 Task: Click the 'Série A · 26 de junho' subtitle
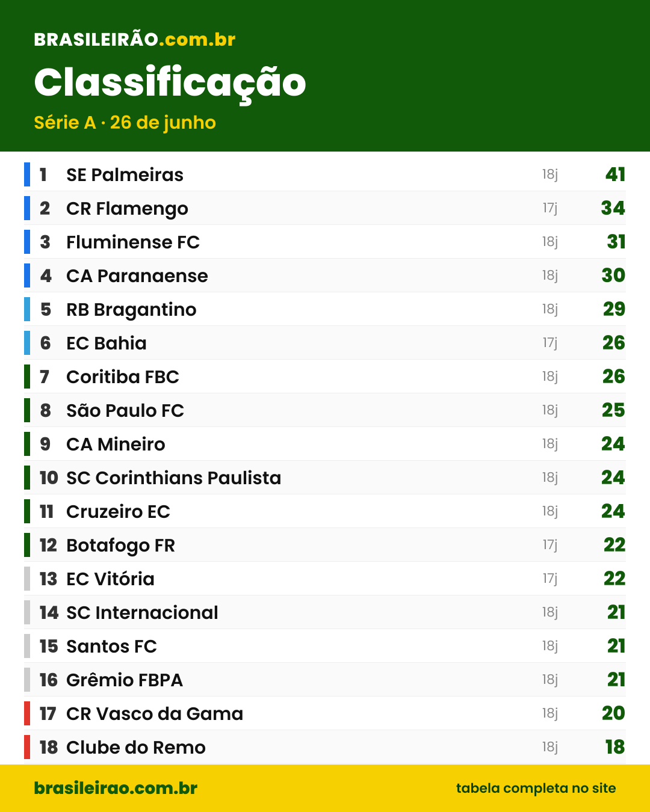125,123
